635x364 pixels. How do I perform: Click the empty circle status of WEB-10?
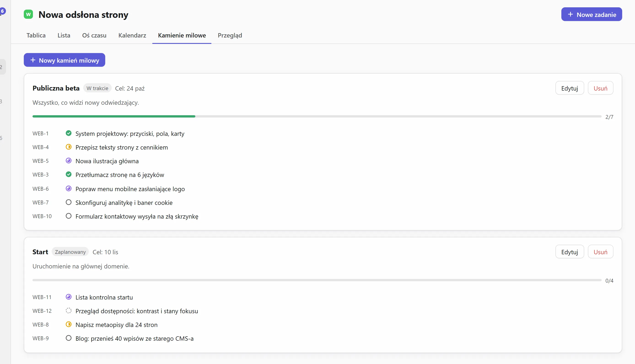tap(69, 216)
